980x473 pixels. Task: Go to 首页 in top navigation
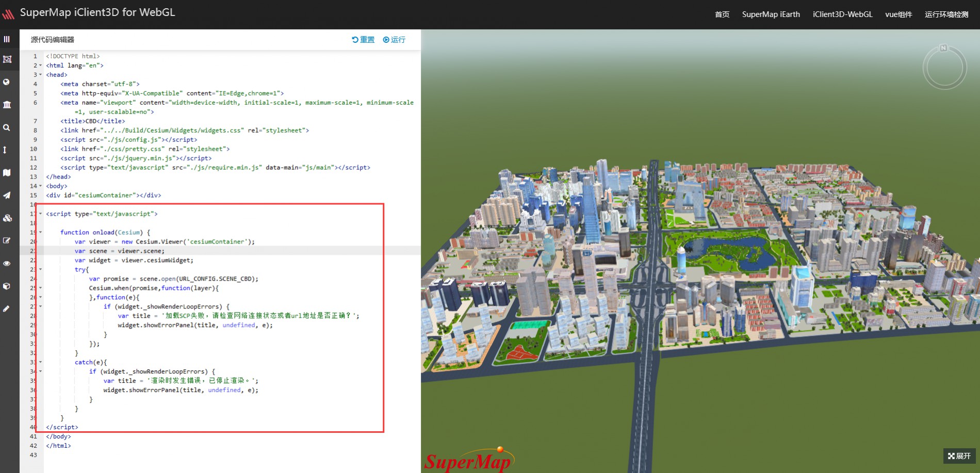(722, 14)
